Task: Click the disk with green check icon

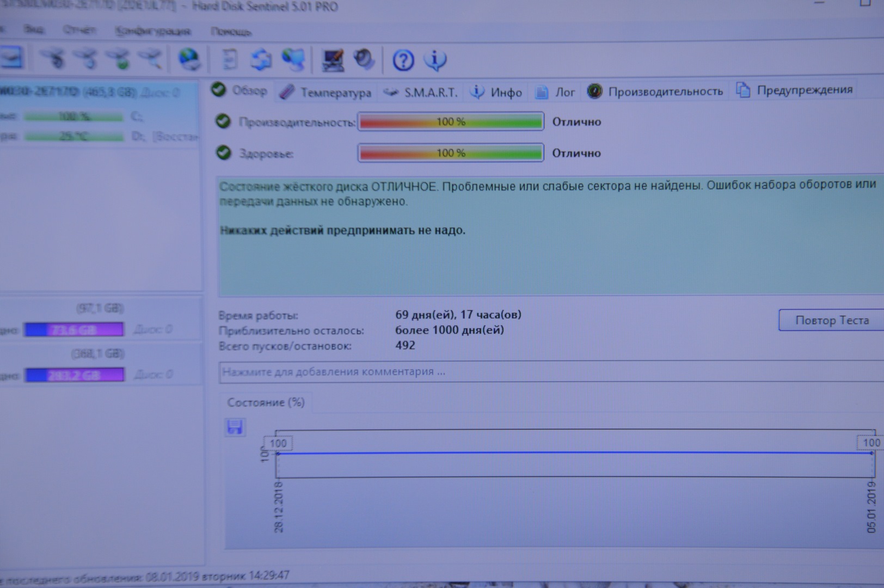Action: coord(119,59)
